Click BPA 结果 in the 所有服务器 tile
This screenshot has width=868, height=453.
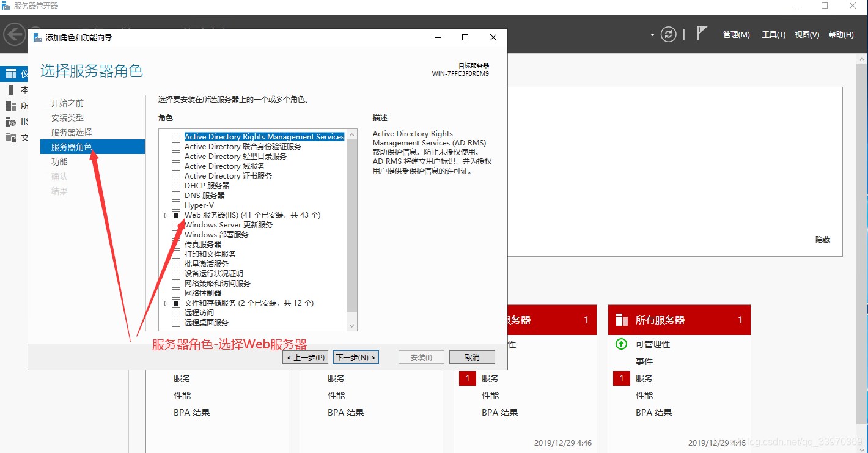tap(653, 413)
